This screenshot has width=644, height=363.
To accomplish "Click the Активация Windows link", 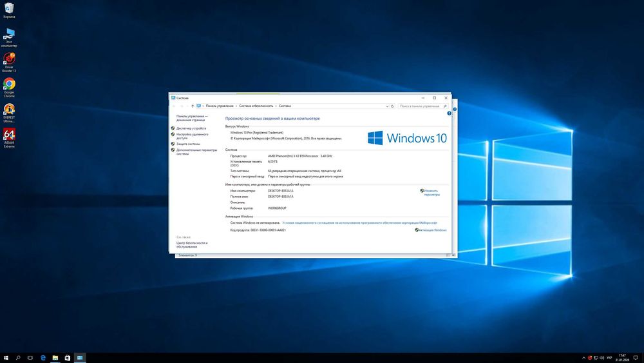I will 433,230.
